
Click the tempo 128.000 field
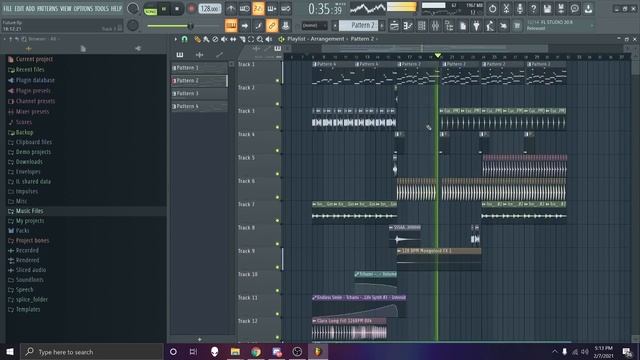[x=210, y=9]
